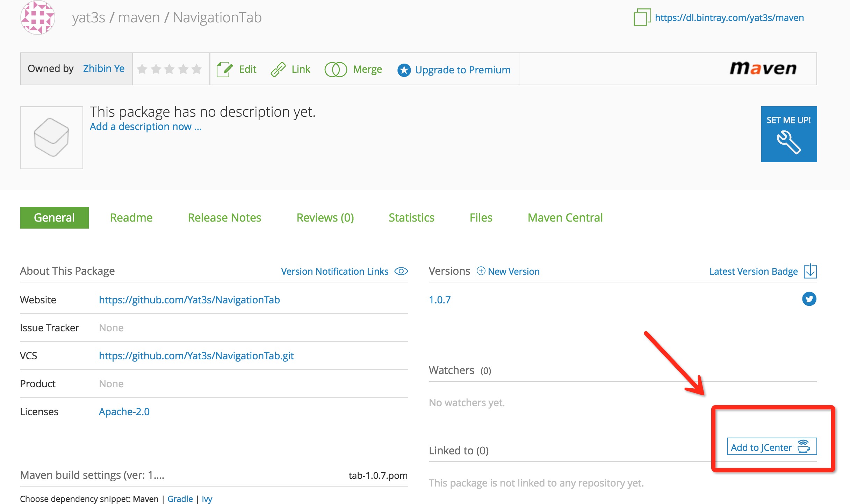
Task: Click the Edit link text
Action: coord(247,69)
